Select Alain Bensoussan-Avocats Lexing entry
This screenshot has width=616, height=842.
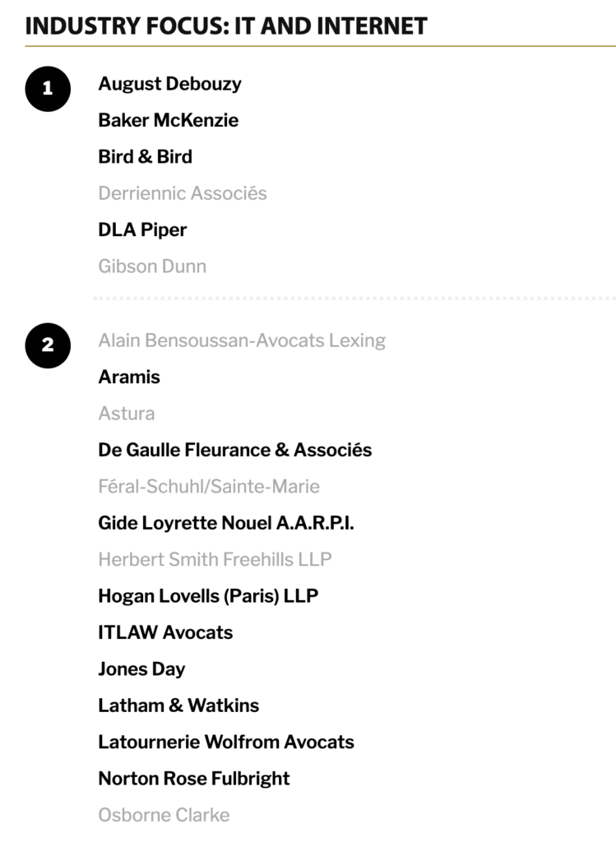(x=242, y=341)
